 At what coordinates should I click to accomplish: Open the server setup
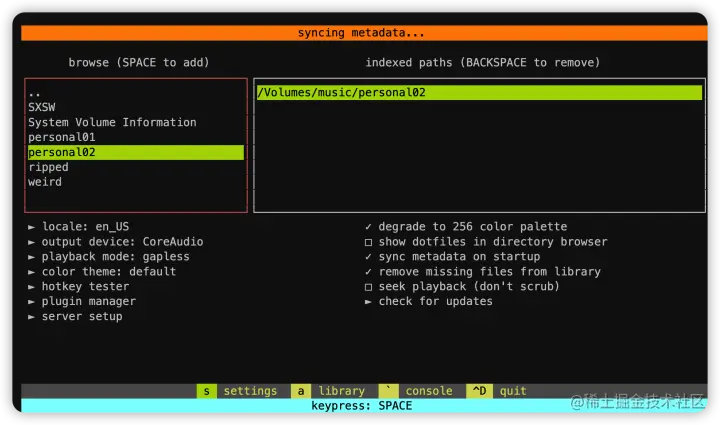(75, 316)
